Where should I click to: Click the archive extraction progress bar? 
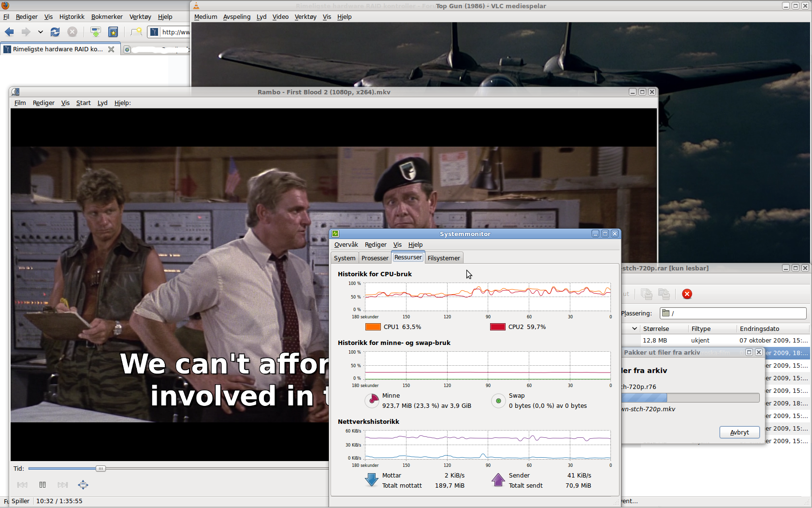(x=690, y=398)
